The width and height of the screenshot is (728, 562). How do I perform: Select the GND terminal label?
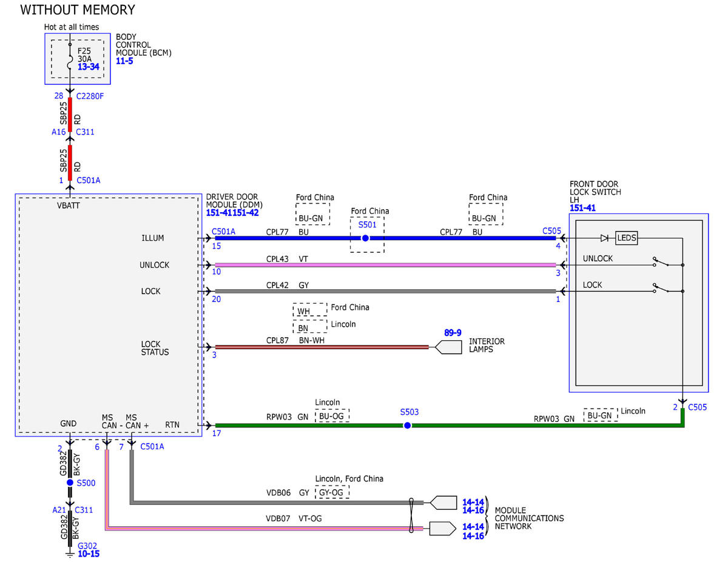click(x=68, y=423)
